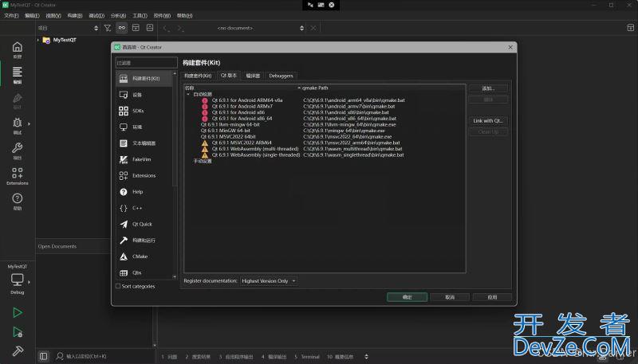Switch to the Debuggers tab

tap(281, 76)
